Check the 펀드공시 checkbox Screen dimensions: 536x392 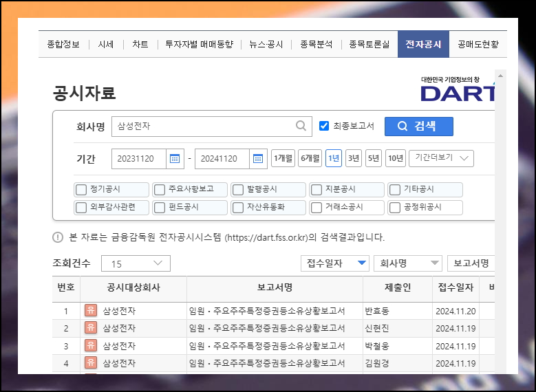click(x=160, y=208)
